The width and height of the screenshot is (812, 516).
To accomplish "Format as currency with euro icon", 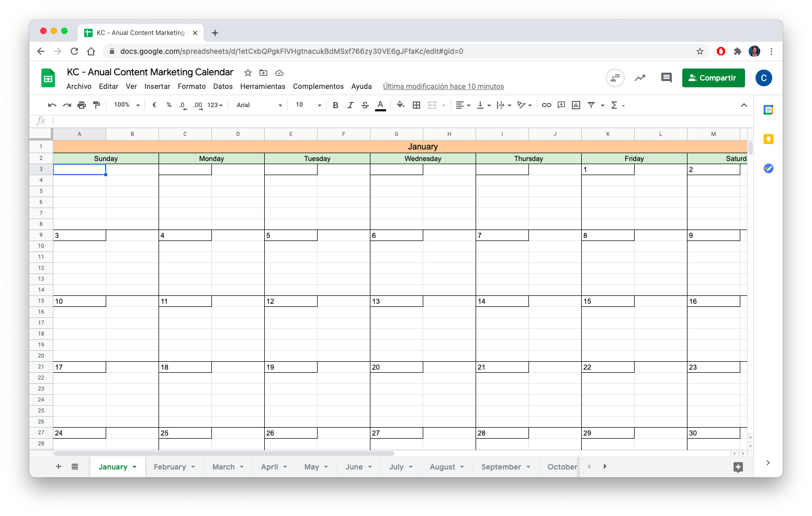I will click(x=154, y=105).
